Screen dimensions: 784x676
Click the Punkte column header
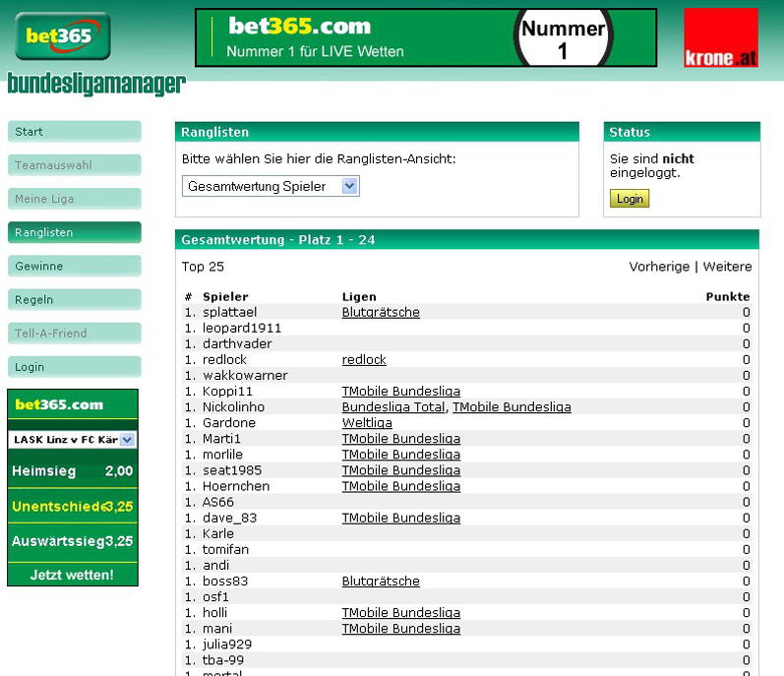728,296
